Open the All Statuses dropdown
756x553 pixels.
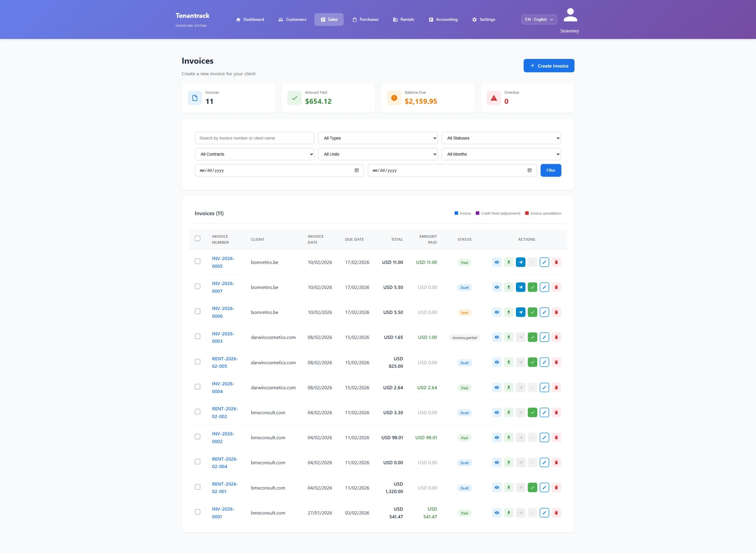(501, 138)
